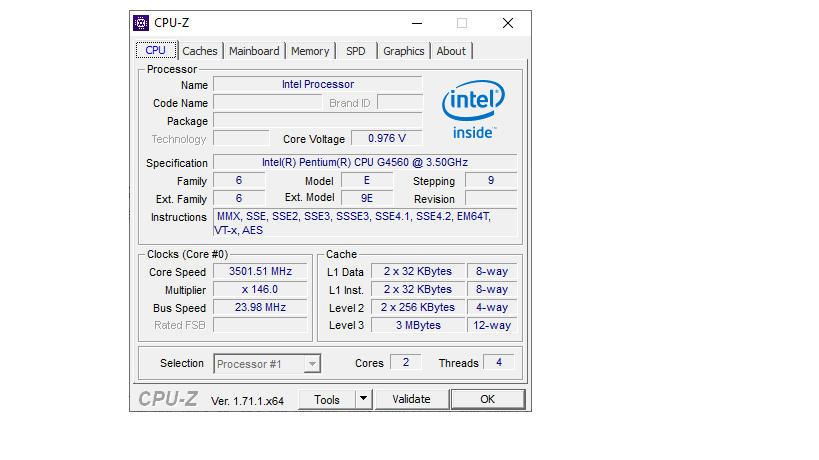Click the 12-way associativity value

492,325
